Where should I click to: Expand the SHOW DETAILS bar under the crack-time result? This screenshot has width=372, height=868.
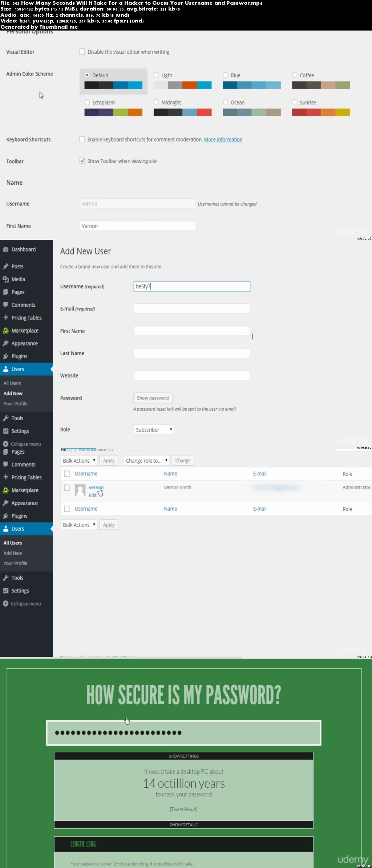[183, 825]
